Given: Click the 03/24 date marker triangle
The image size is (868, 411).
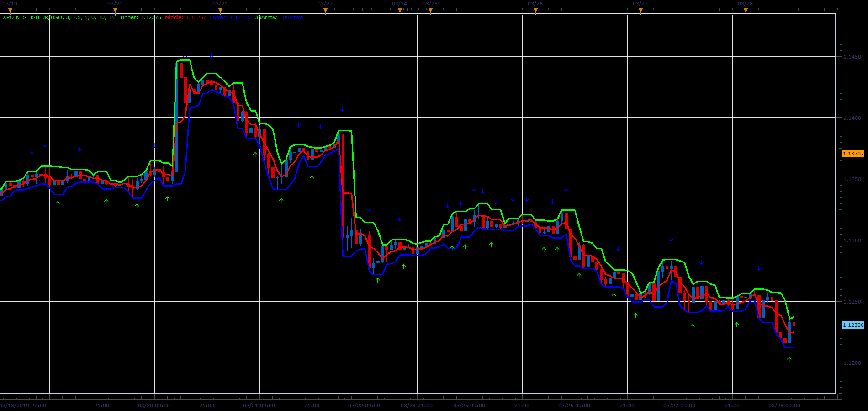Looking at the screenshot, I should click(400, 11).
